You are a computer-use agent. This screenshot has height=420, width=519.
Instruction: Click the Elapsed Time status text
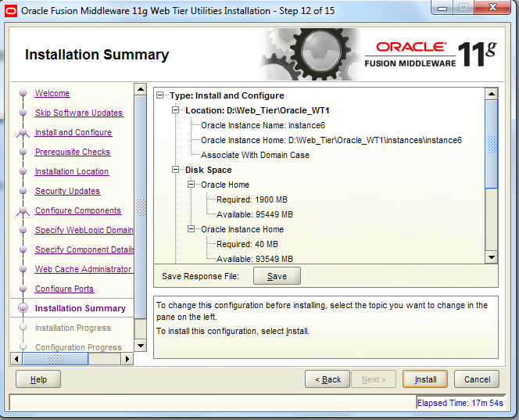coord(460,403)
